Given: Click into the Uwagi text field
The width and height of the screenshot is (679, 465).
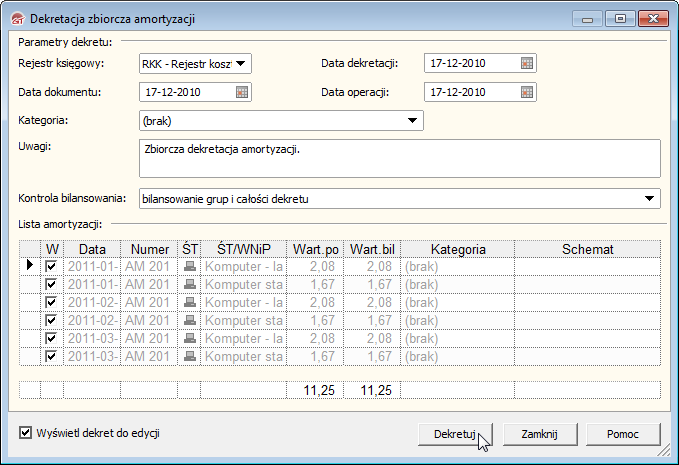Looking at the screenshot, I should coord(400,157).
